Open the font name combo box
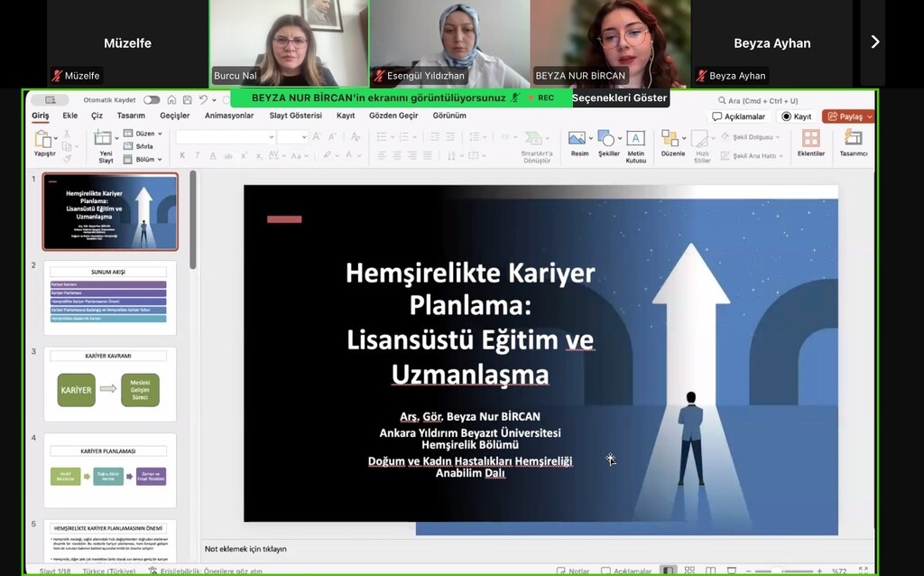Screen dimensions: 924x576 (225, 137)
